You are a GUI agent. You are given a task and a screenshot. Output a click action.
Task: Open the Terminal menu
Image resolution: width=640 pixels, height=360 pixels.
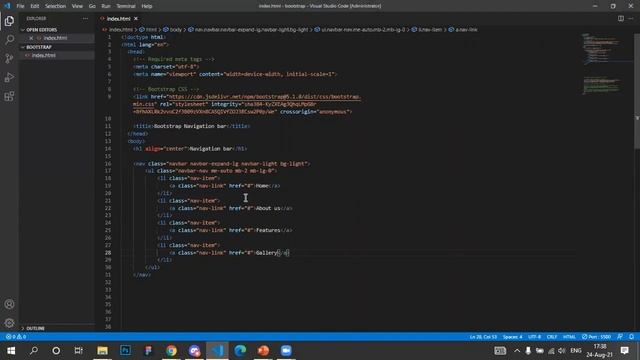point(126,6)
